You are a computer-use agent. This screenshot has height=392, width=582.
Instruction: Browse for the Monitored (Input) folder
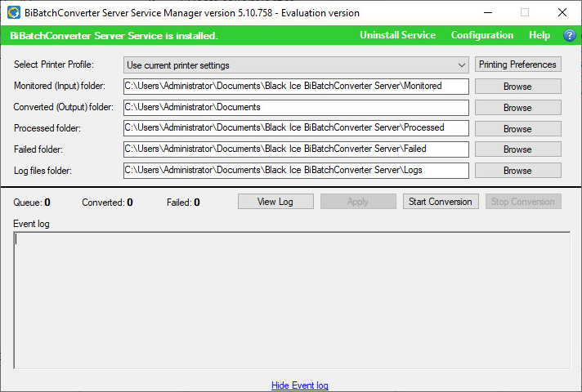[517, 87]
